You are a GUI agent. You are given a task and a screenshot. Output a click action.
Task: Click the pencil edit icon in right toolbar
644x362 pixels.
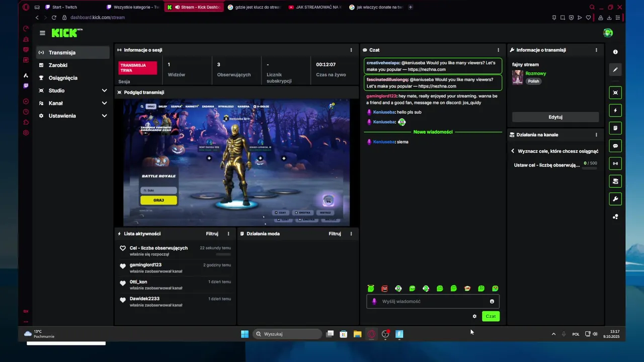[615, 70]
